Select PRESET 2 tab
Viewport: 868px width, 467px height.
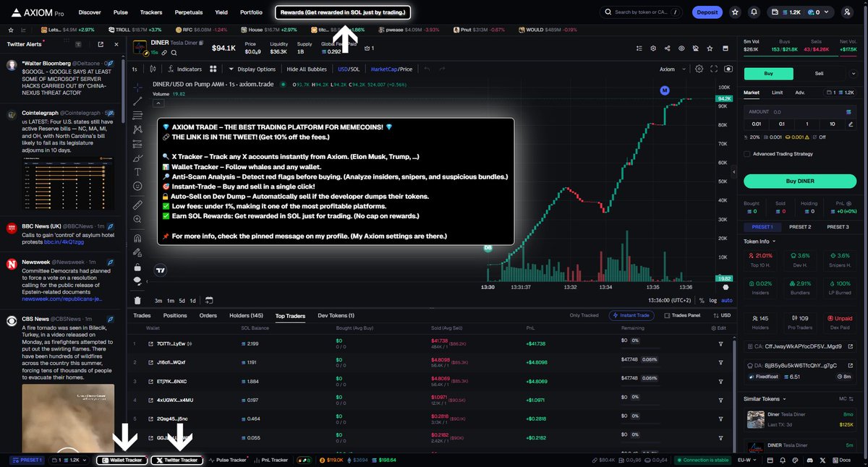click(x=799, y=227)
